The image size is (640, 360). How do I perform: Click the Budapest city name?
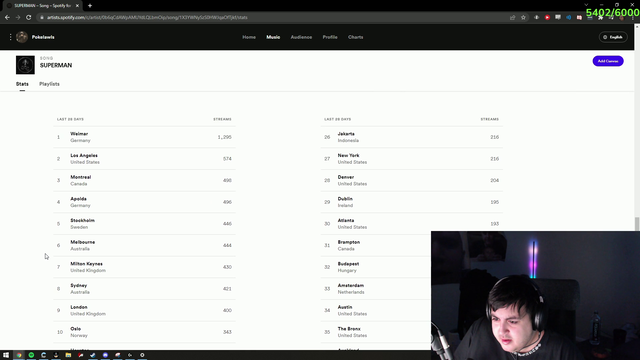pos(348,264)
